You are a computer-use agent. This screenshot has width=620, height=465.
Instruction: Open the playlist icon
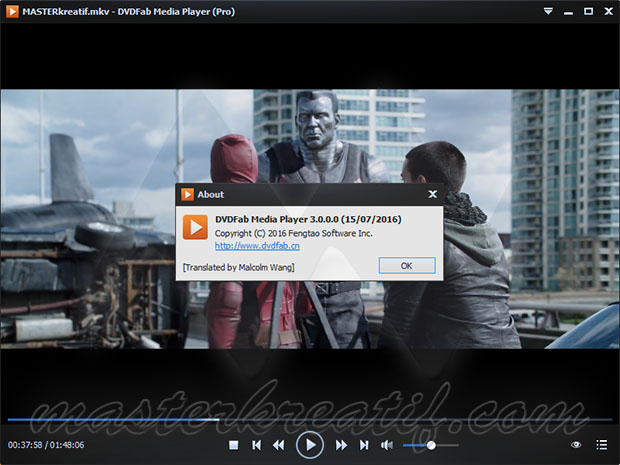coord(602,445)
